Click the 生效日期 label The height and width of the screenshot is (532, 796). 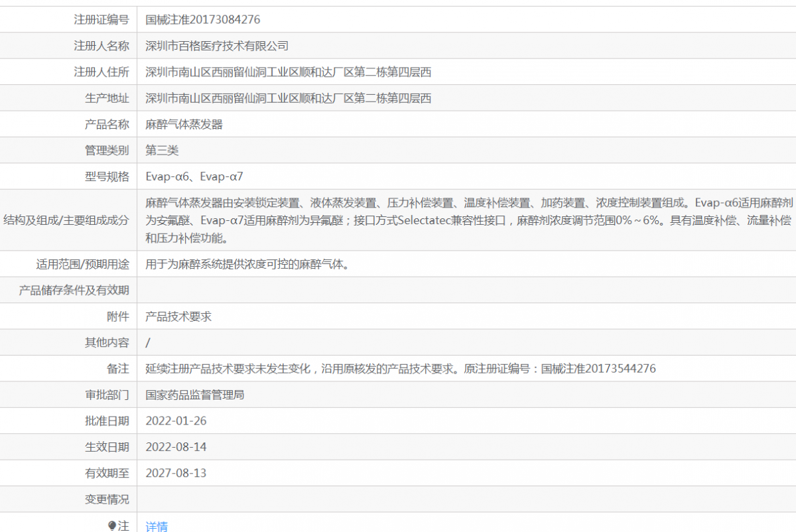pyautogui.click(x=107, y=447)
